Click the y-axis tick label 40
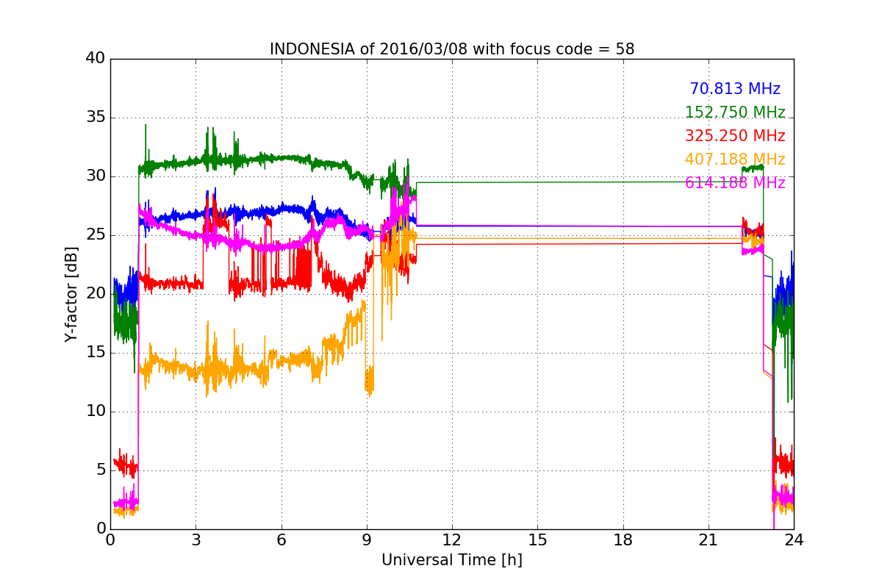 click(x=96, y=59)
